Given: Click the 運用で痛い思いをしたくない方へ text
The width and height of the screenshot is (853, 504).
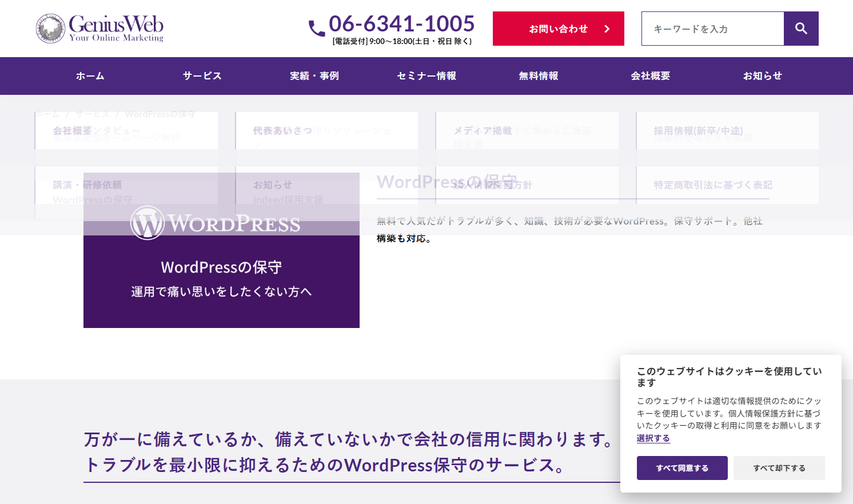Looking at the screenshot, I should [221, 292].
